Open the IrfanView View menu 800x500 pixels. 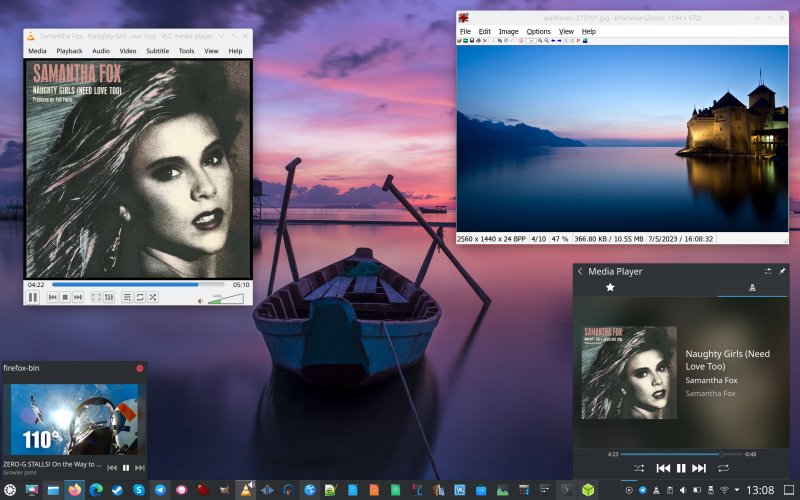(x=566, y=32)
